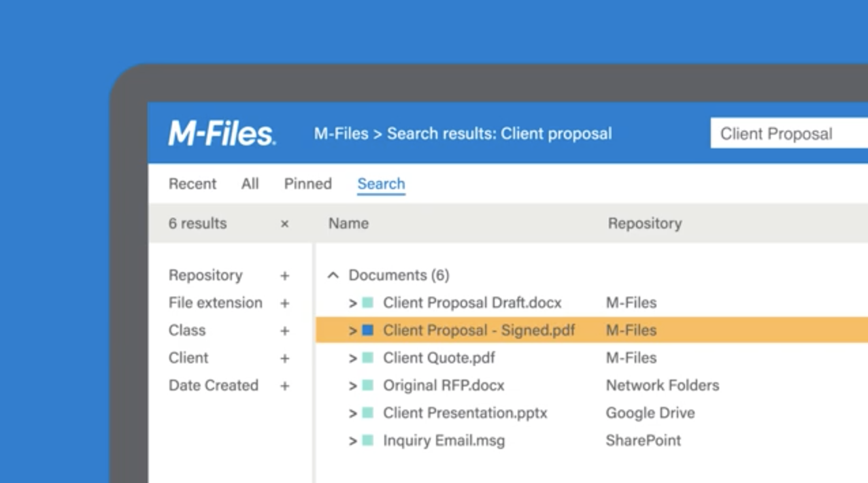Expand the File extension filter plus
Screen dimensions: 868x483
(285, 303)
